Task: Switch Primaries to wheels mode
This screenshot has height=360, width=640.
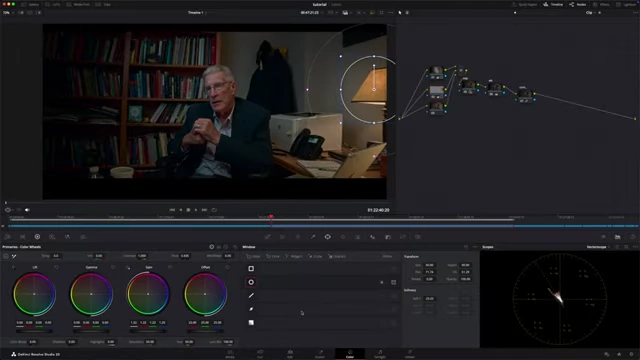Action: (211, 247)
